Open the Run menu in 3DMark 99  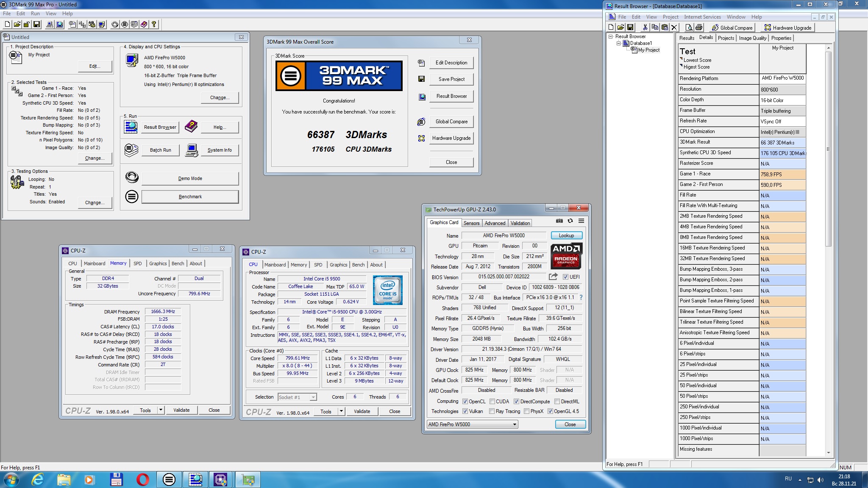pos(35,14)
